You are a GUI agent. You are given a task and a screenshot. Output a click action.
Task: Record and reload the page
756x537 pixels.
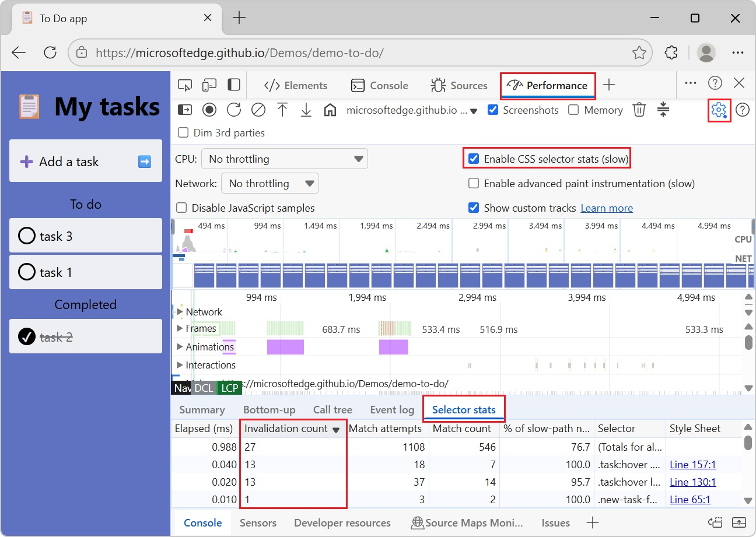[x=234, y=110]
